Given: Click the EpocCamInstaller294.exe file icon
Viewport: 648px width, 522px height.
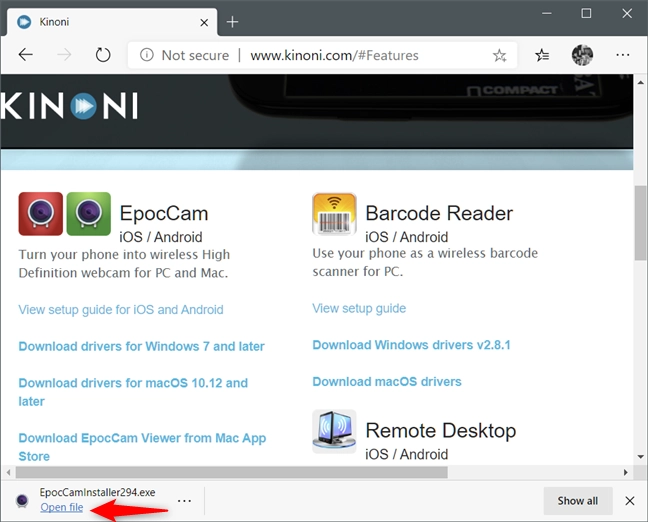Looking at the screenshot, I should coord(22,501).
